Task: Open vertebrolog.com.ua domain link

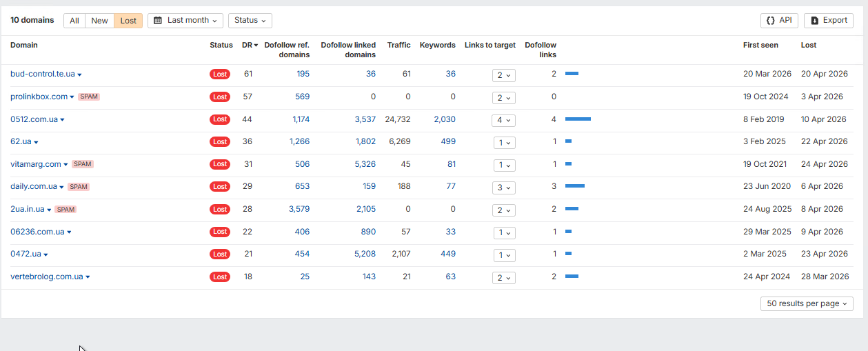Action: pyautogui.click(x=46, y=277)
